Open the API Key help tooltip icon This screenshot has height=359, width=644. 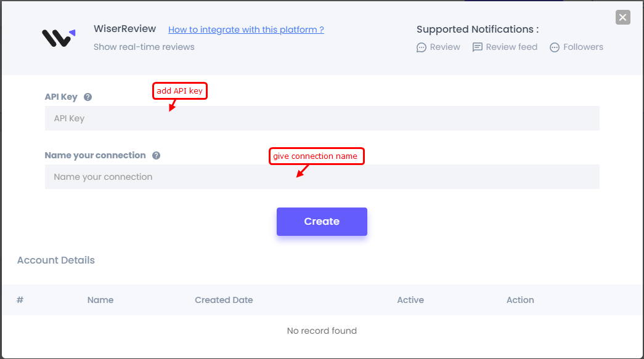88,97
